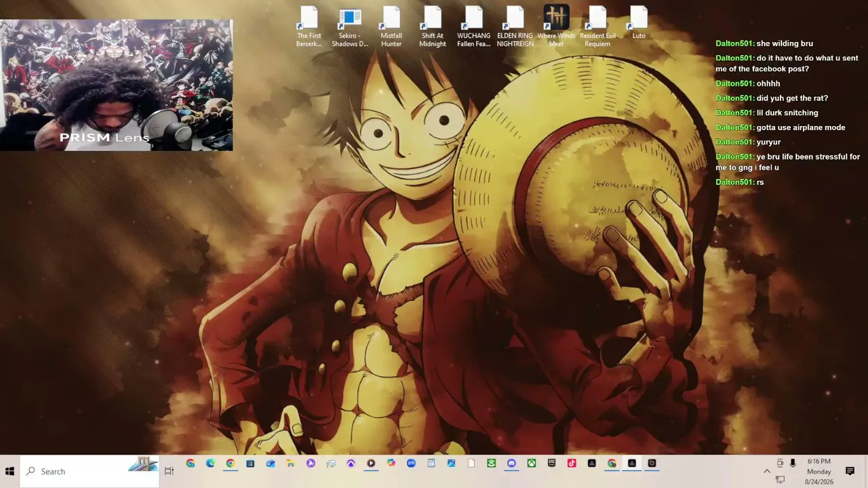Show hidden system tray icons

click(x=767, y=472)
